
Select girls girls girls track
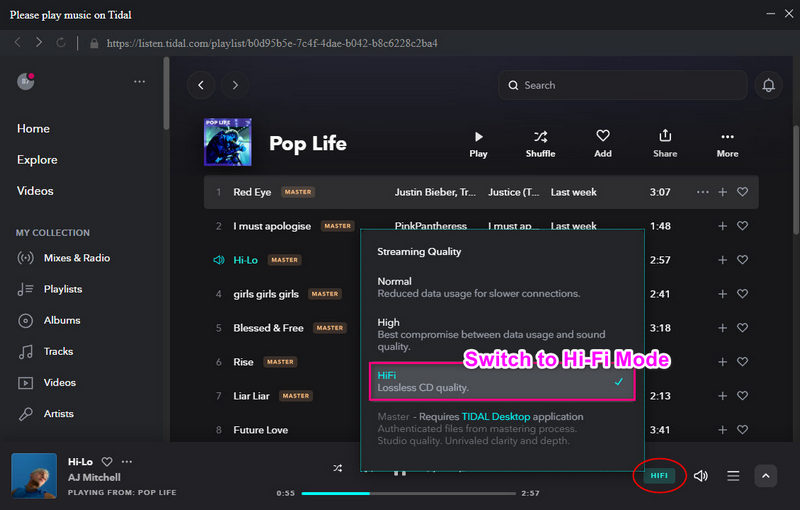coord(266,294)
